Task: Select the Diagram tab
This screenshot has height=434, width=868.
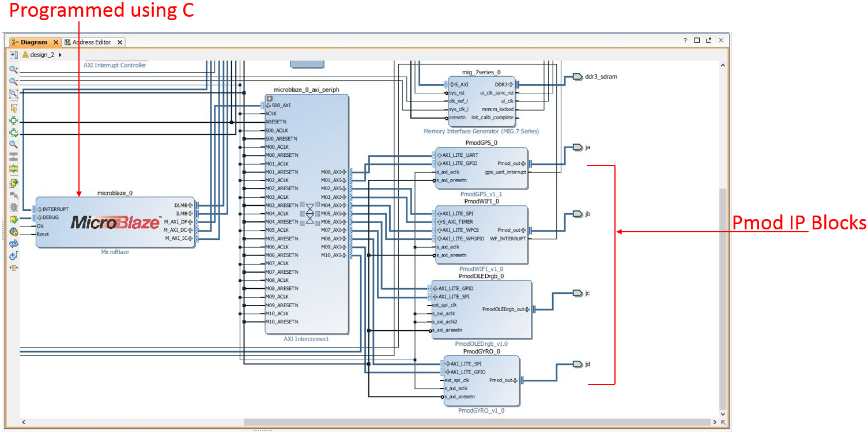Action: [33, 41]
